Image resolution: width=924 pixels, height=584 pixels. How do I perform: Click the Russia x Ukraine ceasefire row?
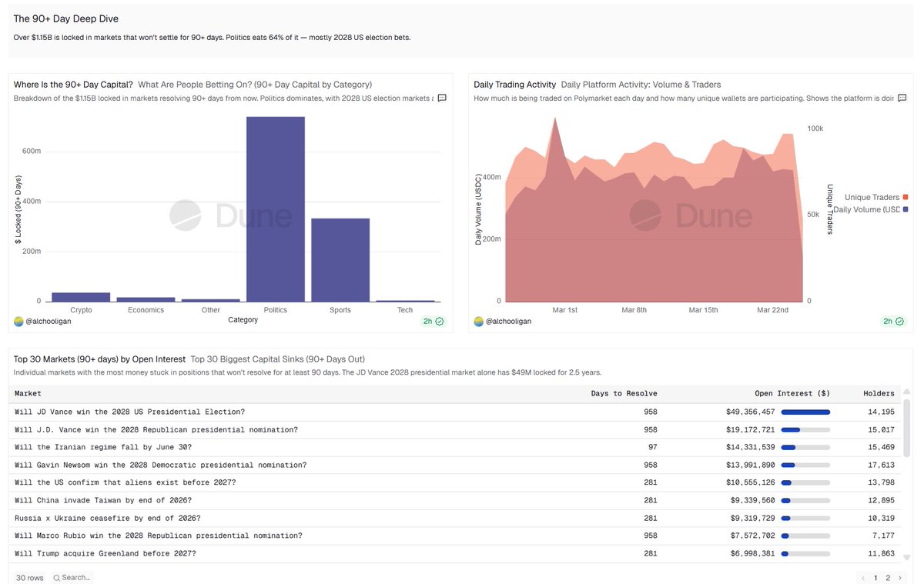[x=456, y=518]
